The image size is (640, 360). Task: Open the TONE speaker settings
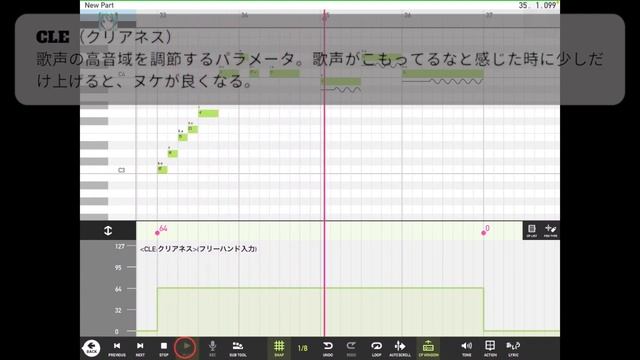click(467, 349)
